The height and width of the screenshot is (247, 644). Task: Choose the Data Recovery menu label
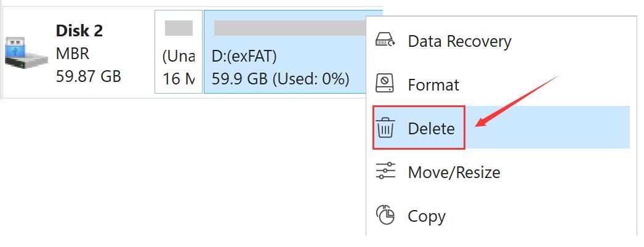click(x=459, y=42)
